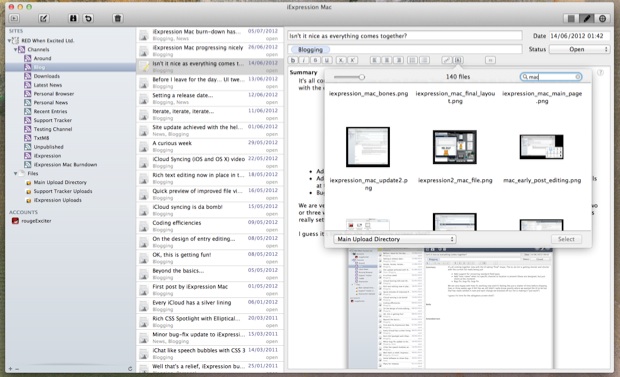The image size is (620, 377).
Task: Click the insert image file icon
Action: click(x=458, y=60)
